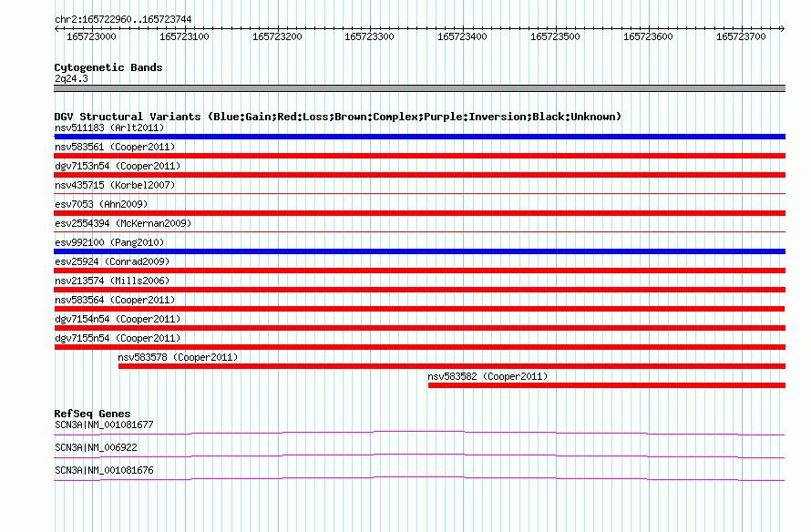811x532 pixels.
Task: Select the red bar under dgv7154n54
Action: (419, 328)
